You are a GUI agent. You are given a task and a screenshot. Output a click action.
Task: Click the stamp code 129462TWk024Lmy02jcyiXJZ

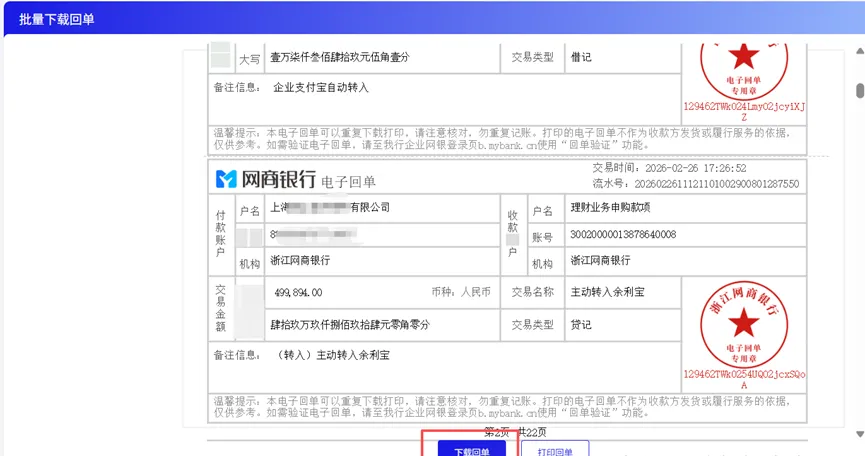tap(744, 111)
